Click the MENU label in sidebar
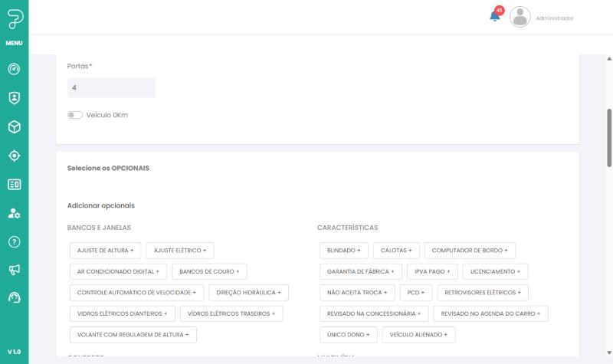613x364 pixels. click(14, 43)
